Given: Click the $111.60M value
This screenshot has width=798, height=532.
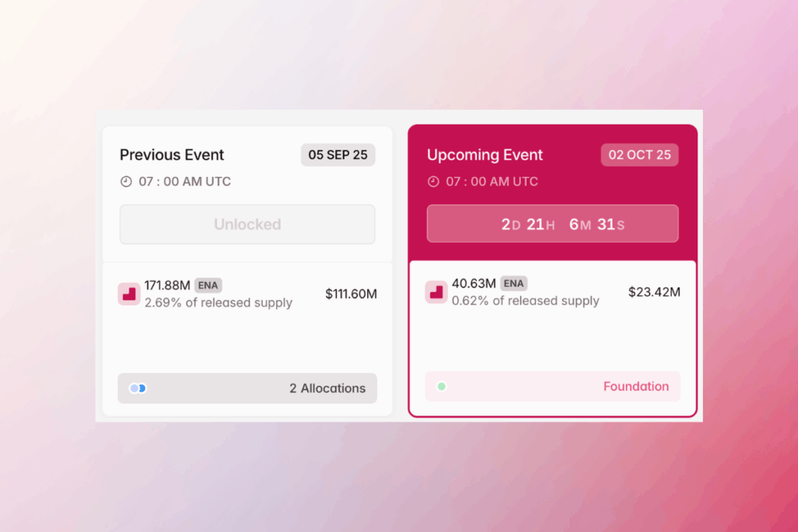Looking at the screenshot, I should (x=351, y=294).
